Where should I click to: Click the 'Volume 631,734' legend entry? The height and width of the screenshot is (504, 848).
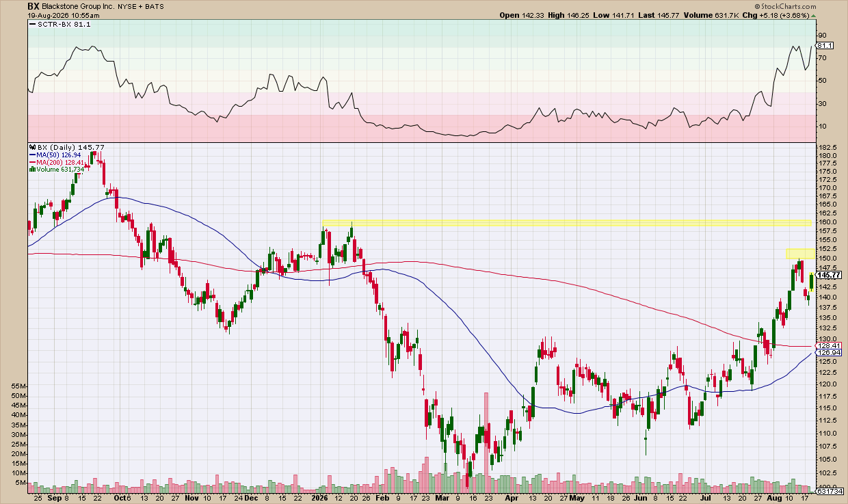coord(60,170)
